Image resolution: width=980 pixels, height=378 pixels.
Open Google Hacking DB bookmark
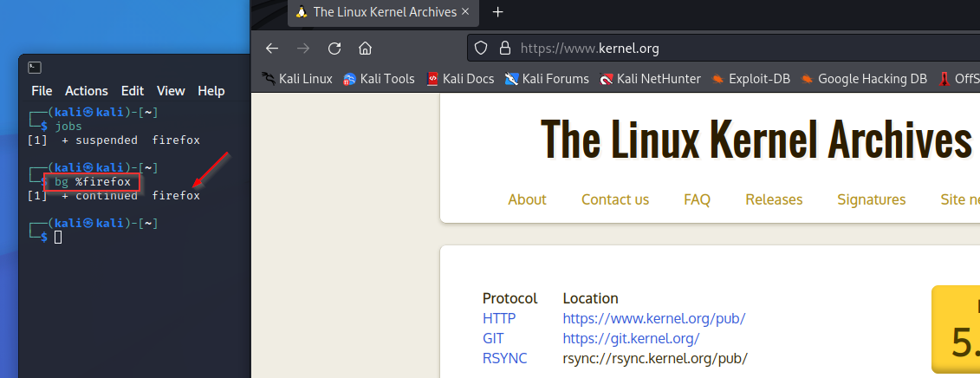pos(864,79)
